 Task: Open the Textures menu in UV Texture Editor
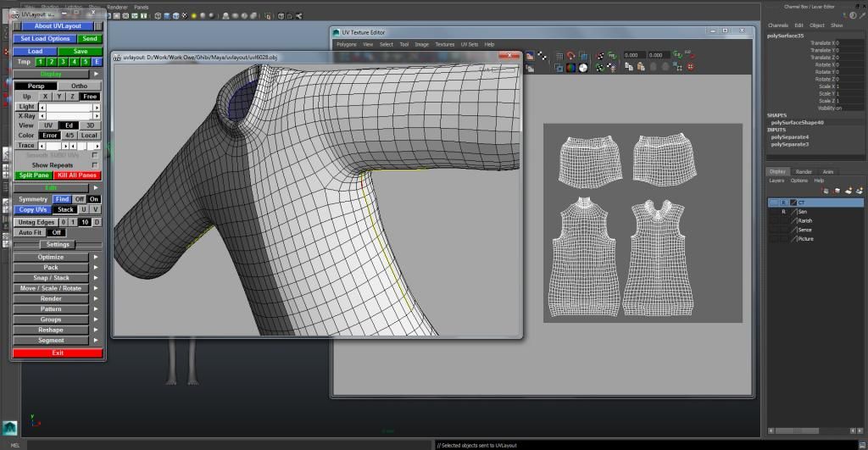[x=445, y=44]
